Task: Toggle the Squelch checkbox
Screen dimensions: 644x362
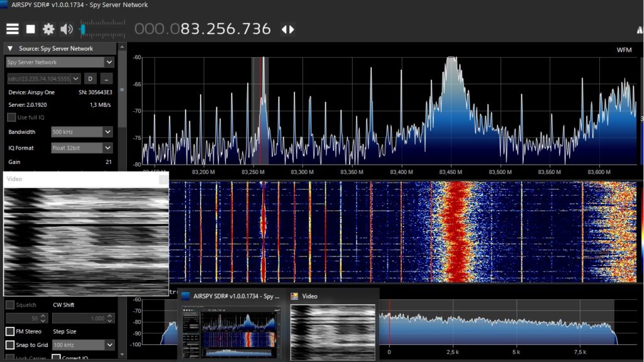Action: [x=10, y=305]
